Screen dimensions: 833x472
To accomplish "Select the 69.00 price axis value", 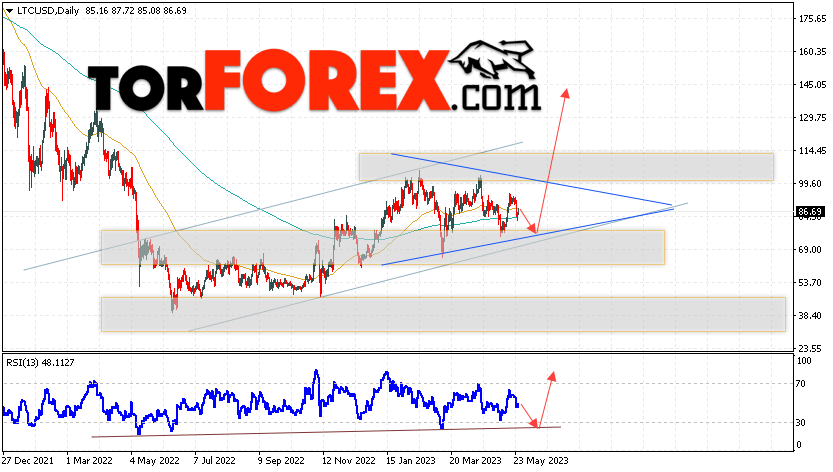I will pos(811,249).
